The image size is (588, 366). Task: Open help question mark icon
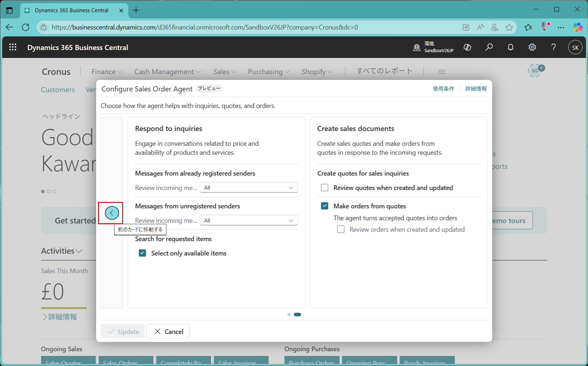pyautogui.click(x=554, y=47)
